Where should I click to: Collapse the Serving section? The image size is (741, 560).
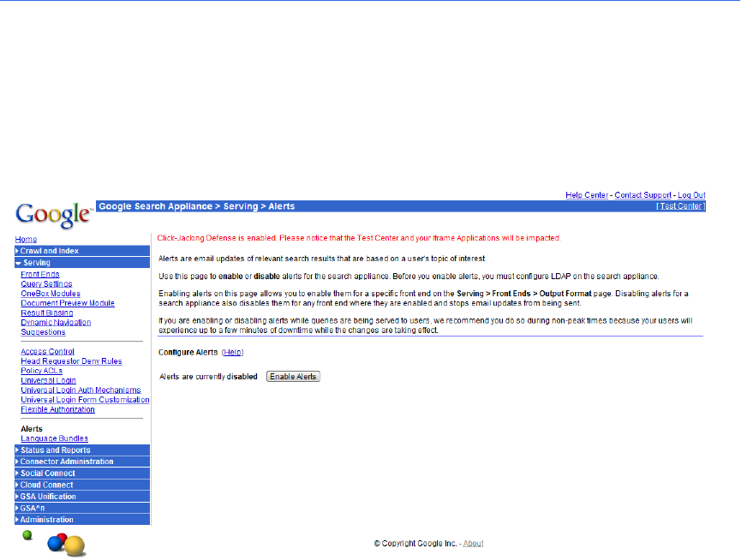coord(82,263)
